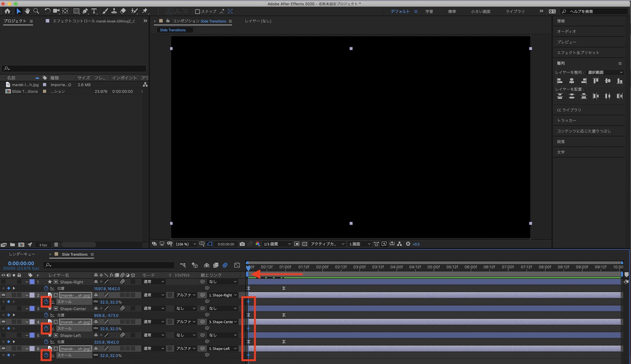Select the Pen tool in the toolbar

[x=85, y=11]
